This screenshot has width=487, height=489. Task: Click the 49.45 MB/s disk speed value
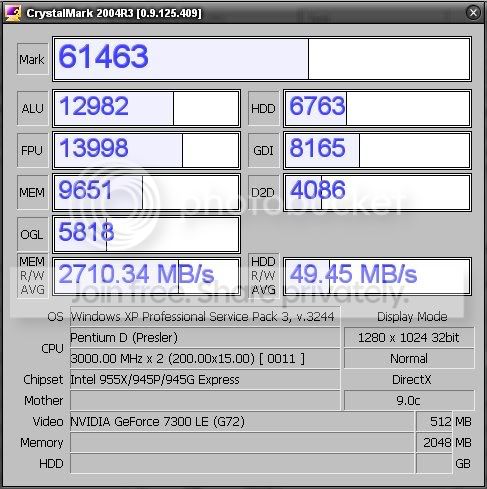click(x=377, y=276)
